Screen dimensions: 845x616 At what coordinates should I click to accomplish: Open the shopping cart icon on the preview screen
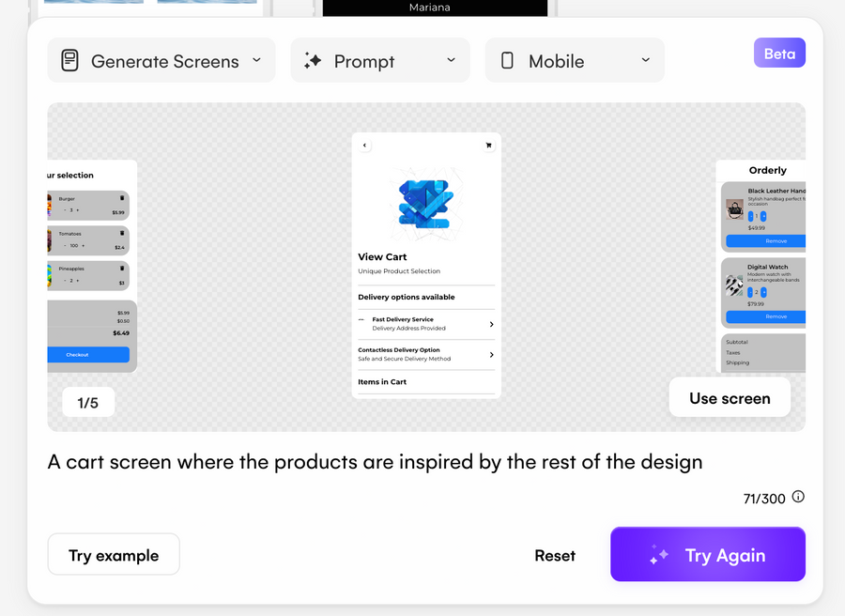click(x=487, y=145)
